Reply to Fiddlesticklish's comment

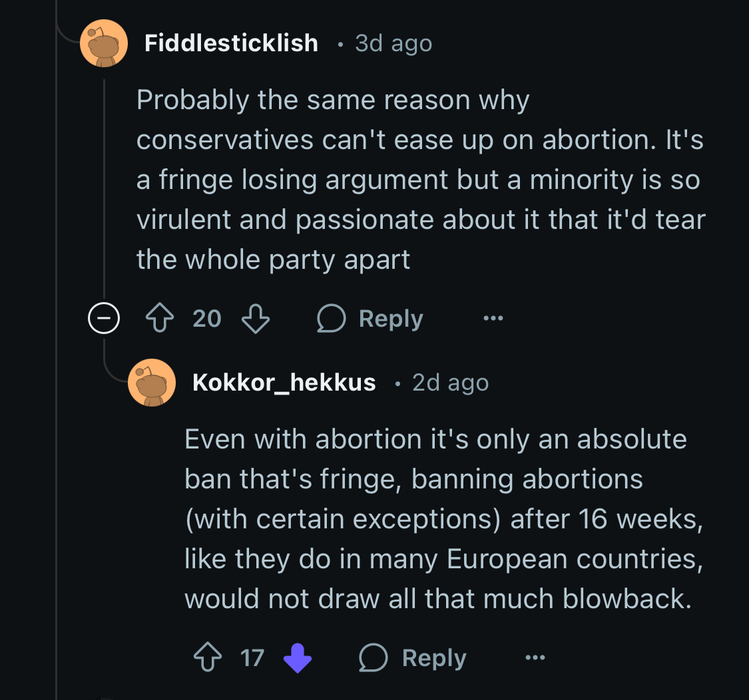pyautogui.click(x=371, y=318)
